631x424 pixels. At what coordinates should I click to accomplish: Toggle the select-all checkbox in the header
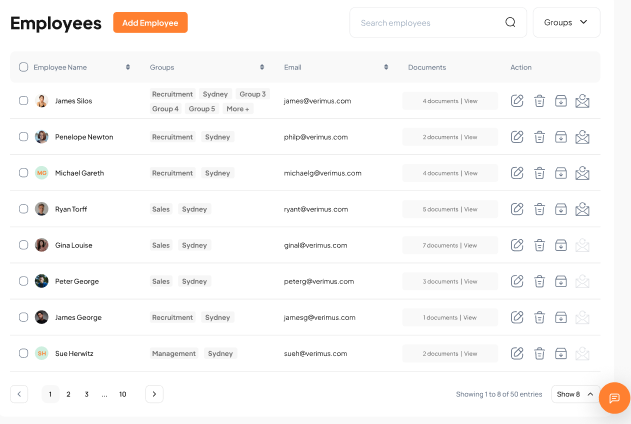click(24, 67)
